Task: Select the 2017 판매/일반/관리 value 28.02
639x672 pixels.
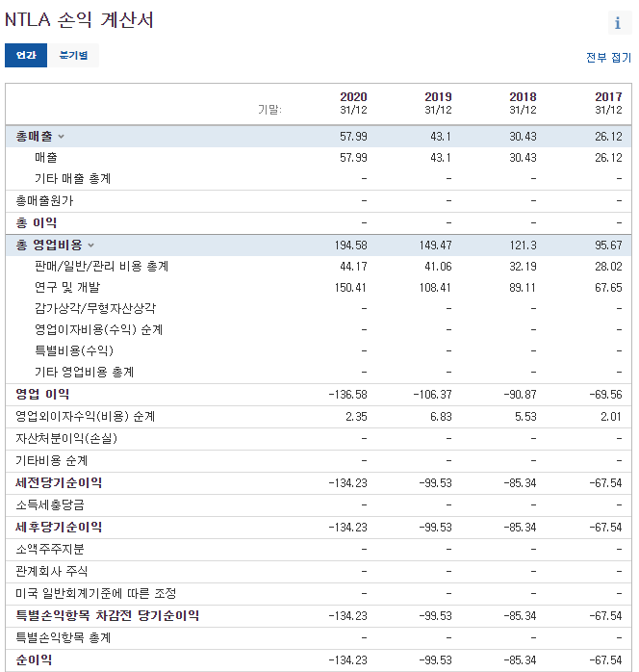Action: click(608, 267)
